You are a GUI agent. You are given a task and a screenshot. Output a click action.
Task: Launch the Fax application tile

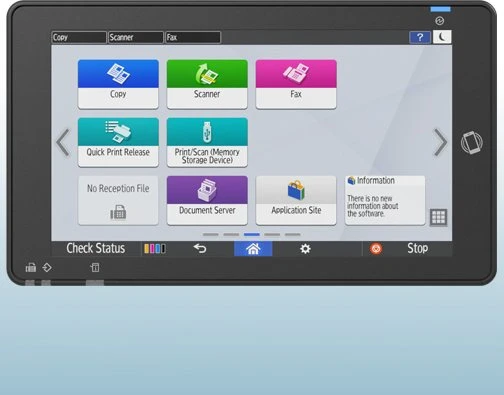[296, 84]
